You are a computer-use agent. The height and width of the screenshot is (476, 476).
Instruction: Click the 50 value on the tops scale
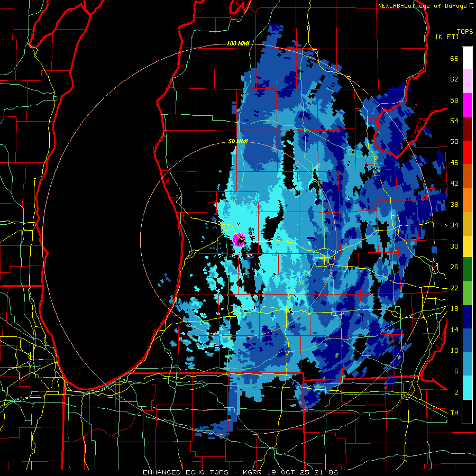pos(454,142)
